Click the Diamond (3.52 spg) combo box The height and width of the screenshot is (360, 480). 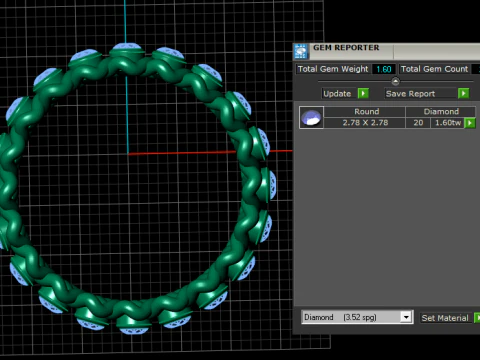[x=357, y=317]
